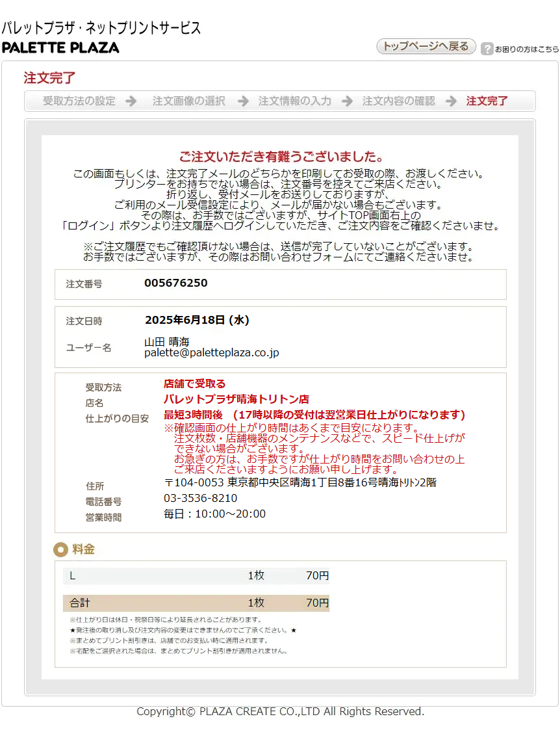Click the round 料金 section bullet icon
Image resolution: width=560 pixels, height=734 pixels.
click(x=61, y=549)
